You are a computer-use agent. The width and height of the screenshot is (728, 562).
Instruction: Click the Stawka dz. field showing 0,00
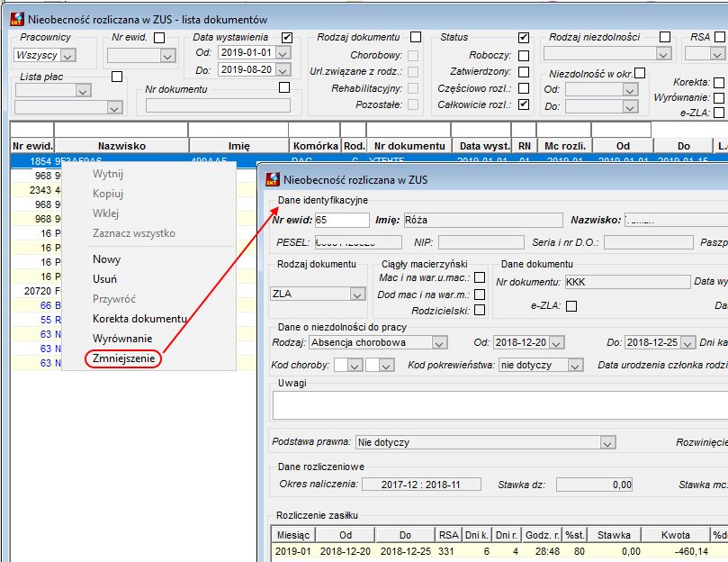pos(594,485)
